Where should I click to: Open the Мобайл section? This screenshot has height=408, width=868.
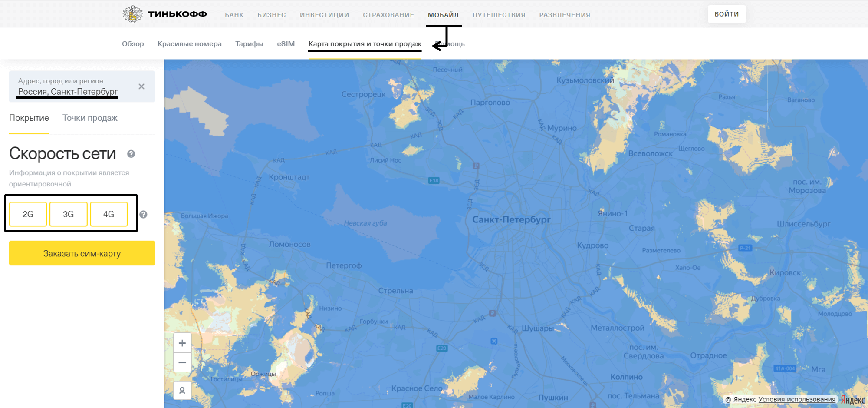(x=443, y=15)
